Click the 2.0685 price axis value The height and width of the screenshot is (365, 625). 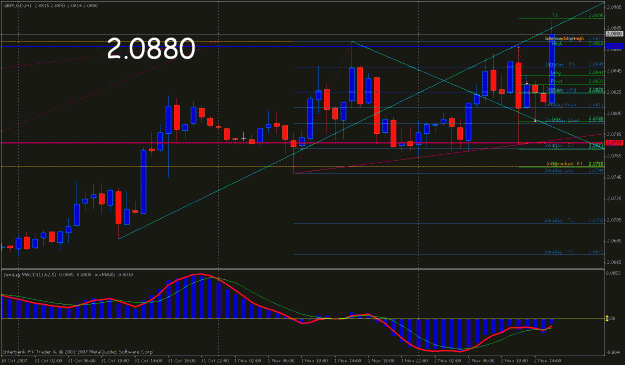pyautogui.click(x=614, y=241)
